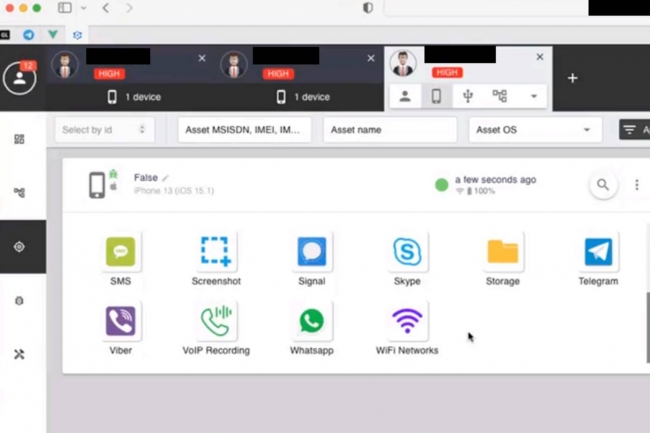
Task: Open the three-dot menu on device row
Action: point(637,185)
